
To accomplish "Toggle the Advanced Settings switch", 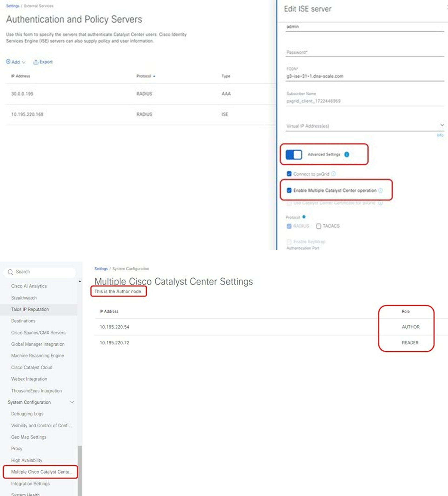I will (x=294, y=155).
